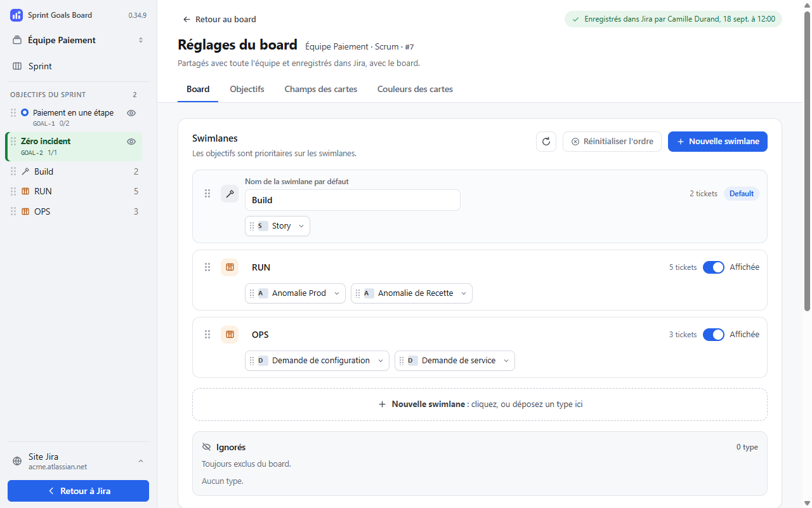Click the vertical page scrollbar
Screen dimensions: 812x508
coord(807,161)
